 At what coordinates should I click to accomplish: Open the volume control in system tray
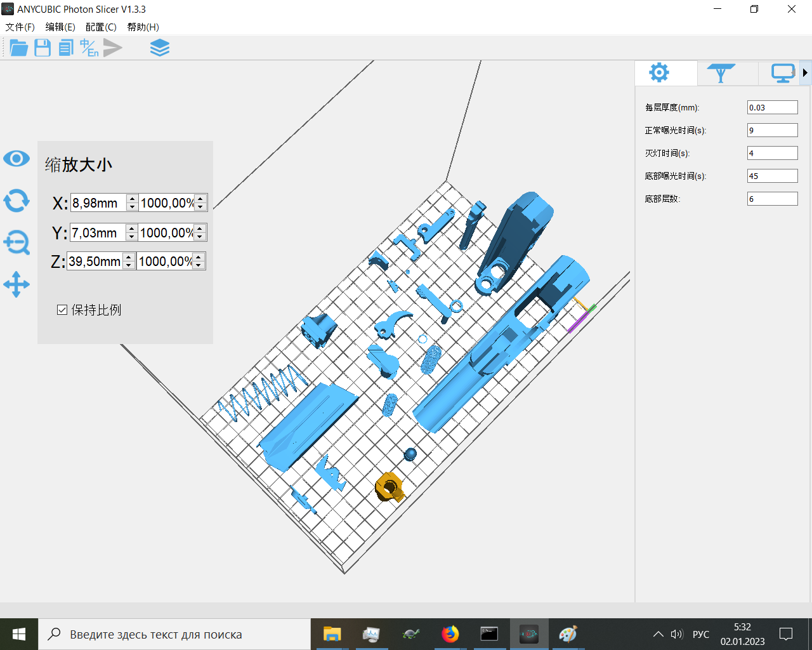(677, 634)
